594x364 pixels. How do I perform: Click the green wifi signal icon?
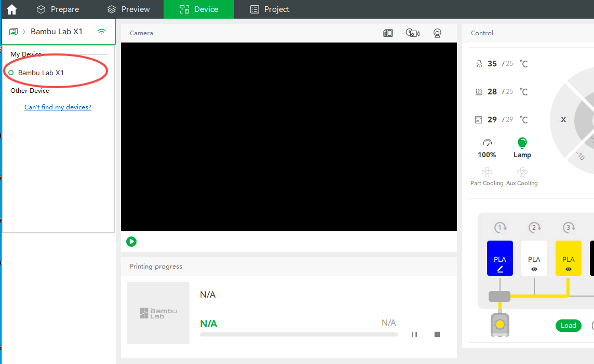[102, 32]
